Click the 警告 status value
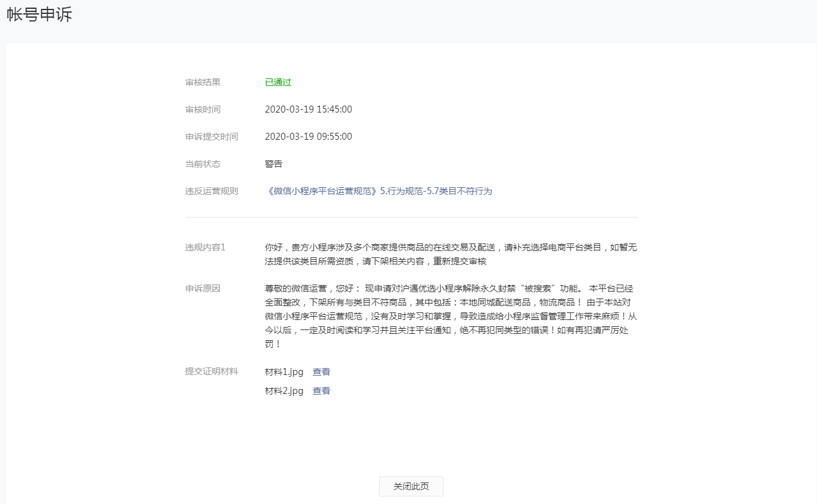Viewport: 817px width, 504px height. pos(274,164)
